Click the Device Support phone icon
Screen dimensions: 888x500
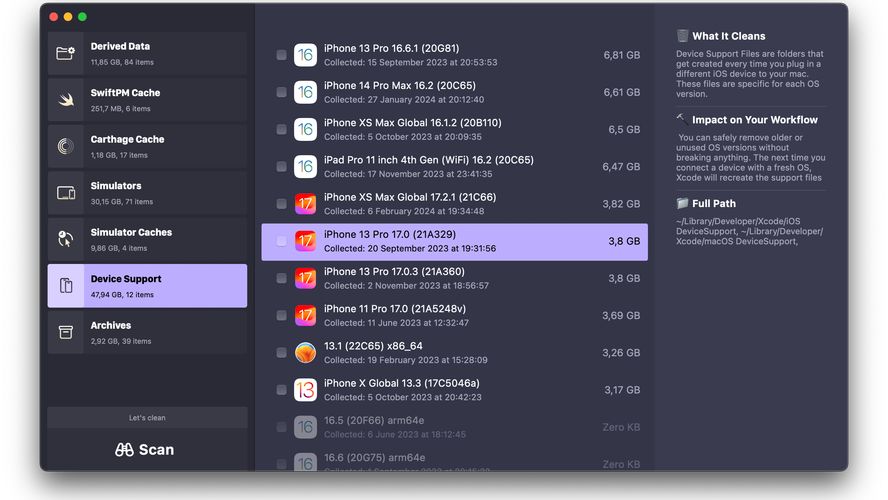[66, 285]
